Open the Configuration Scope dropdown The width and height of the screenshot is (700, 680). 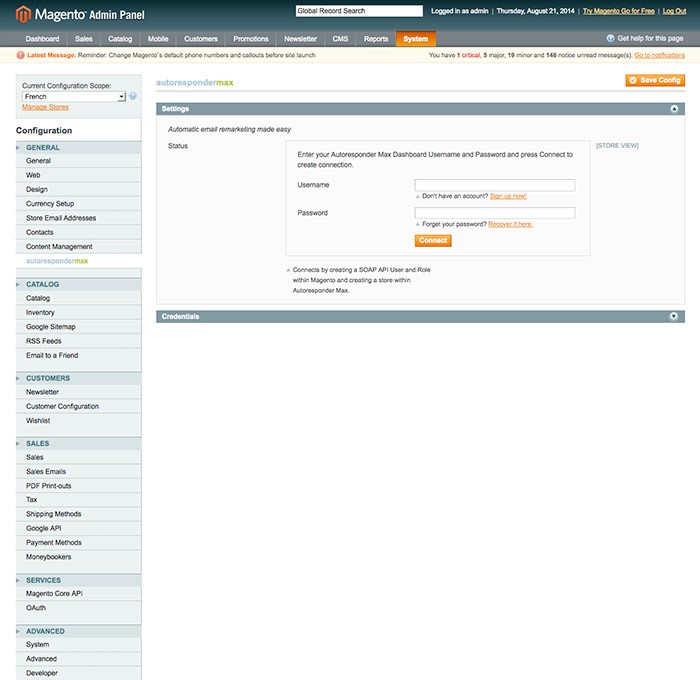click(x=74, y=96)
